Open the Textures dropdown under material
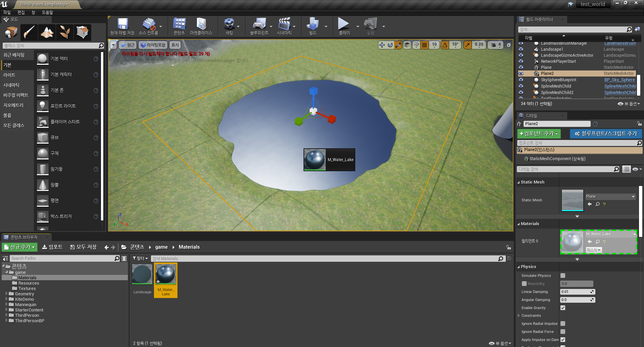This screenshot has width=644, height=347. click(x=594, y=250)
